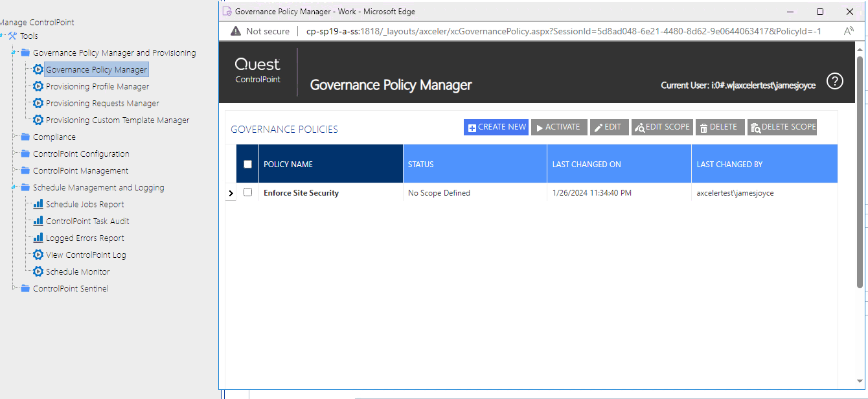Click the help question-mark icon
868x399 pixels.
point(835,81)
